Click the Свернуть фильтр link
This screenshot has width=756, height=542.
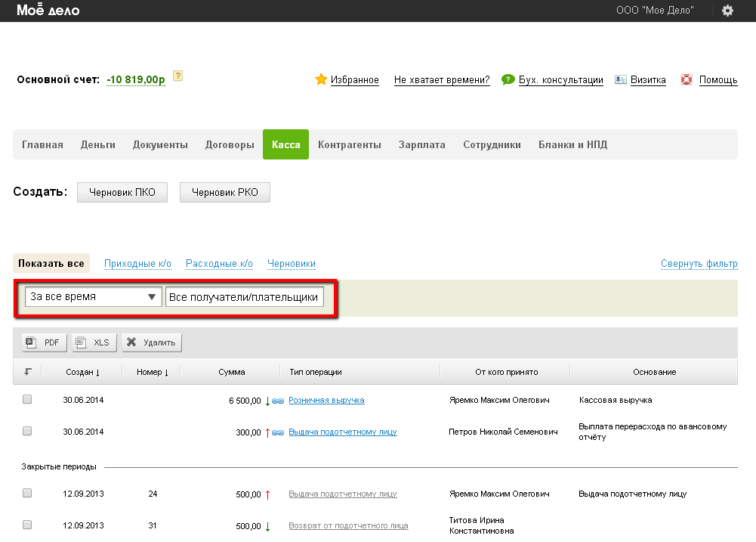coord(699,264)
